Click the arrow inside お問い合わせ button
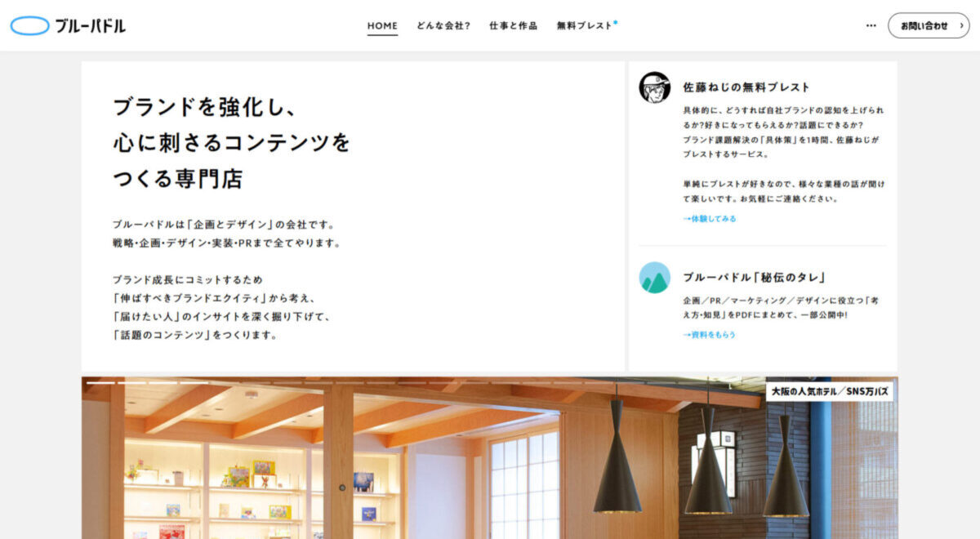980x539 pixels. pyautogui.click(x=961, y=25)
